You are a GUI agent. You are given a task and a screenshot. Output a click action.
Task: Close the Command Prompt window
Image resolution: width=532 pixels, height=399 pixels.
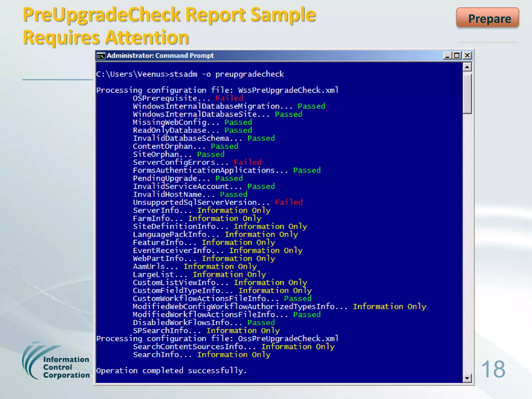[467, 56]
